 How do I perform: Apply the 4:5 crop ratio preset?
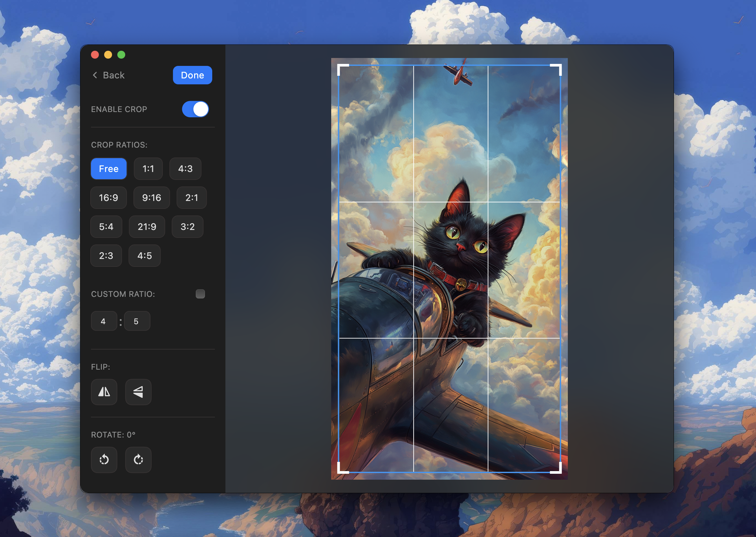[145, 256]
